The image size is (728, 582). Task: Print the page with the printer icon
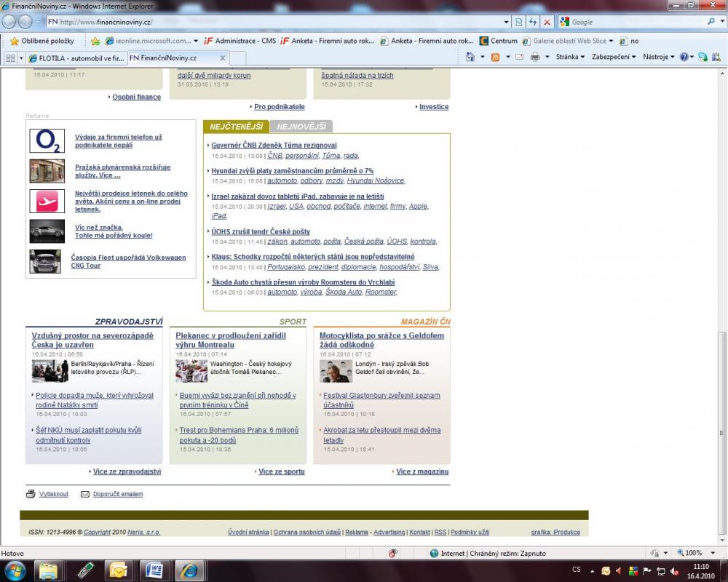tap(535, 57)
